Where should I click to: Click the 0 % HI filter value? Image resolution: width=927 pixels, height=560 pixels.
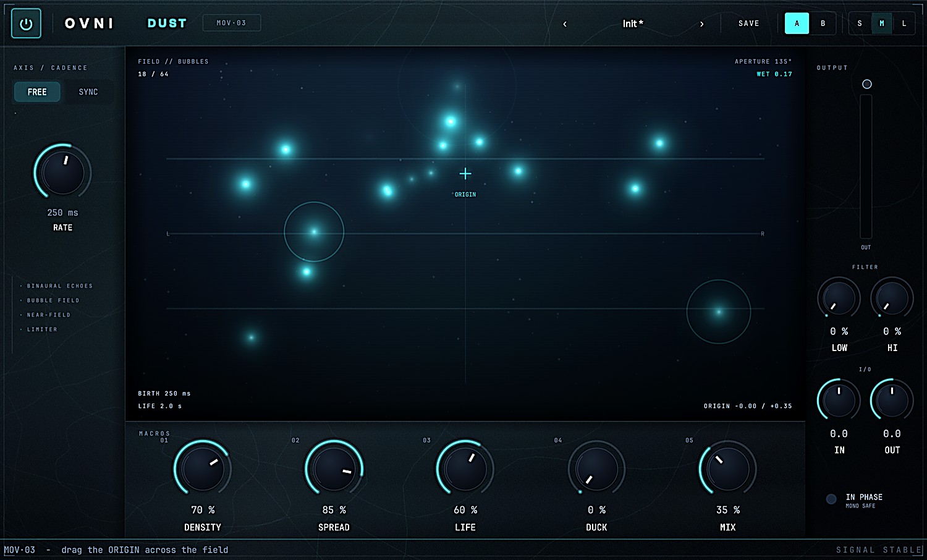coord(892,332)
